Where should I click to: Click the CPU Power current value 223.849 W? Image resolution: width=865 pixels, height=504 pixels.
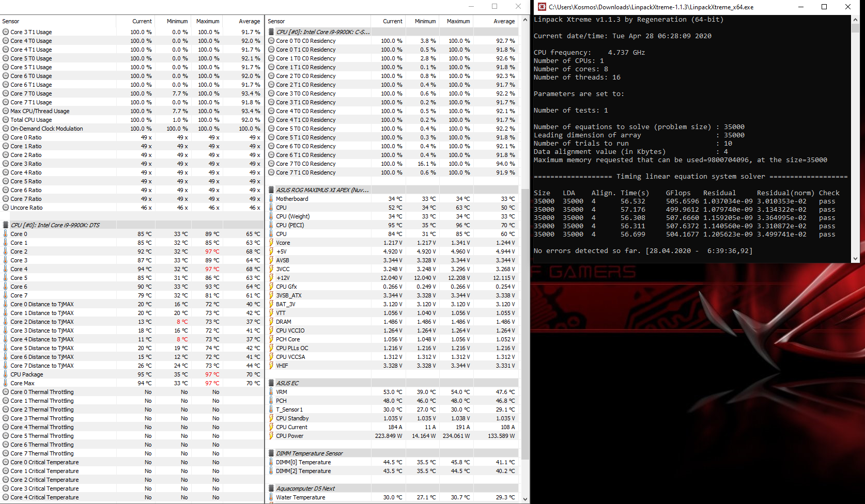[x=389, y=436]
